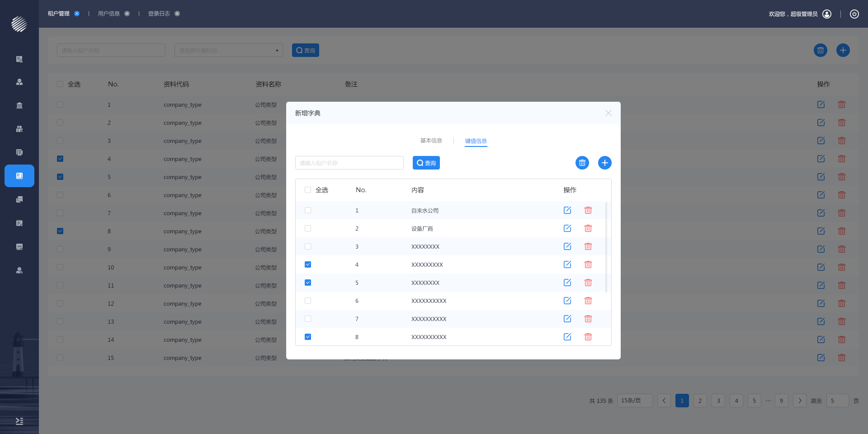Click the edit icon for 自来水公司 row
Viewport: 868px width, 434px height.
[x=567, y=210]
